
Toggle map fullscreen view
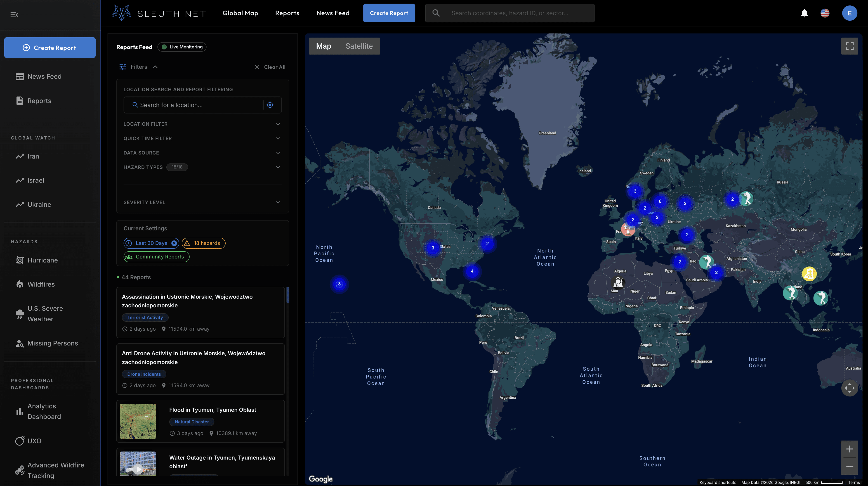coord(849,46)
